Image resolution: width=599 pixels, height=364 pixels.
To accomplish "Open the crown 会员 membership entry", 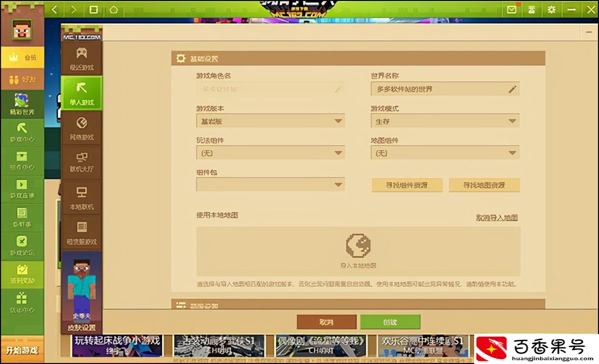I will click(x=22, y=57).
